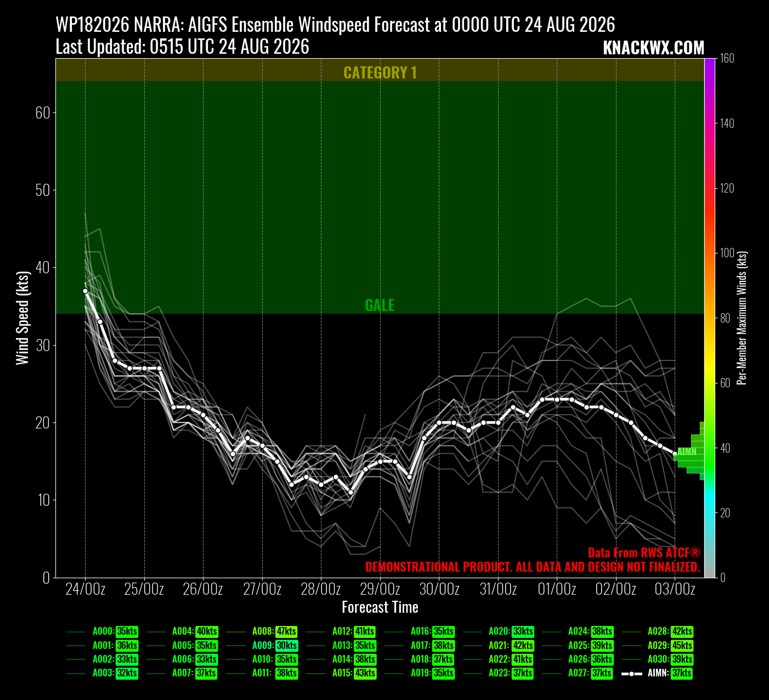Viewport: 769px width, 700px height.
Task: Select the 80 tick on the colorbar
Action: [726, 318]
